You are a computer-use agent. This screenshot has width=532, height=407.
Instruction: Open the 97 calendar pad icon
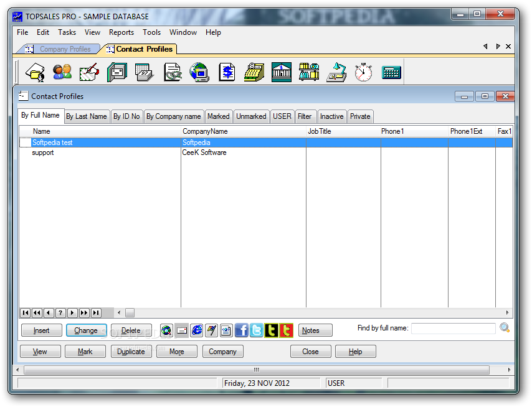coord(144,72)
